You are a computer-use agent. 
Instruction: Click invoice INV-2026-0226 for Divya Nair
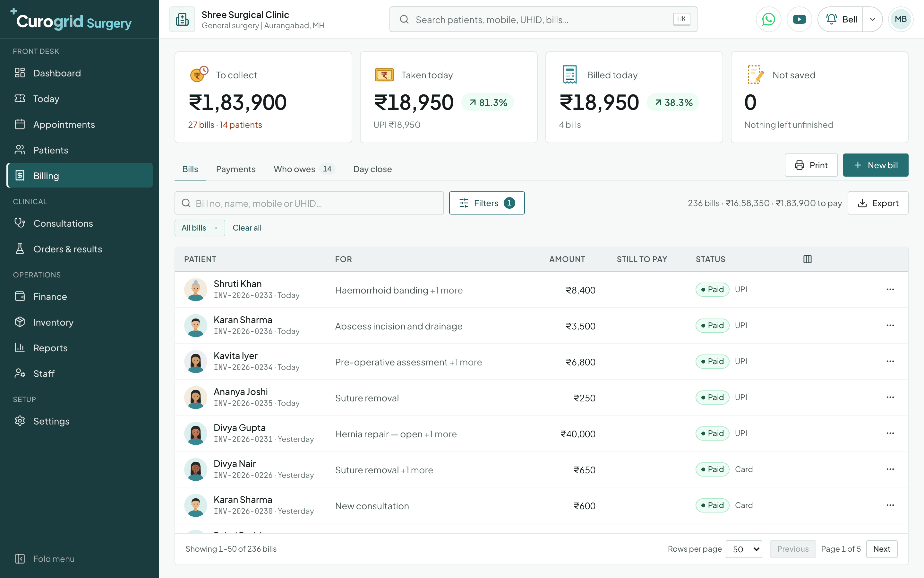243,475
